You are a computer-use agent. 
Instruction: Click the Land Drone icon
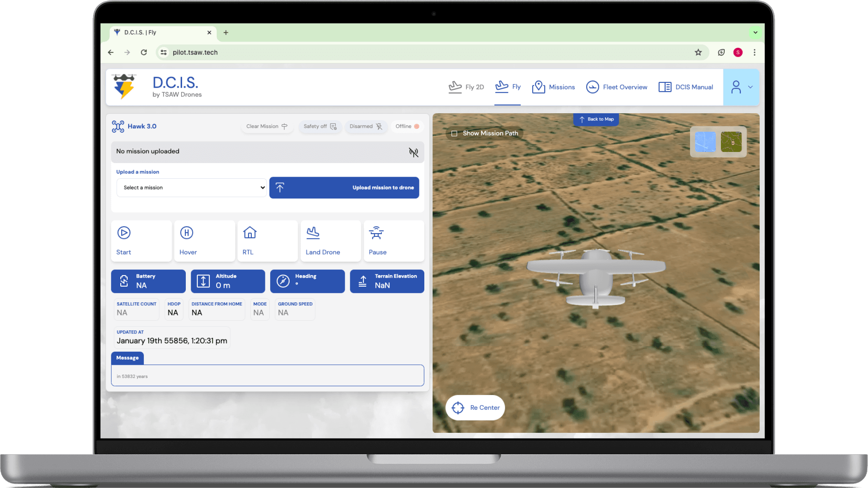[x=313, y=233]
